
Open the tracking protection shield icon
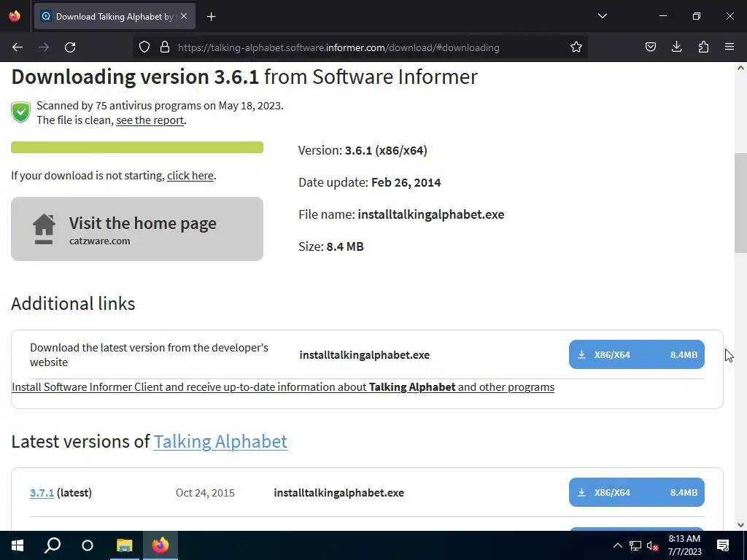coord(144,47)
